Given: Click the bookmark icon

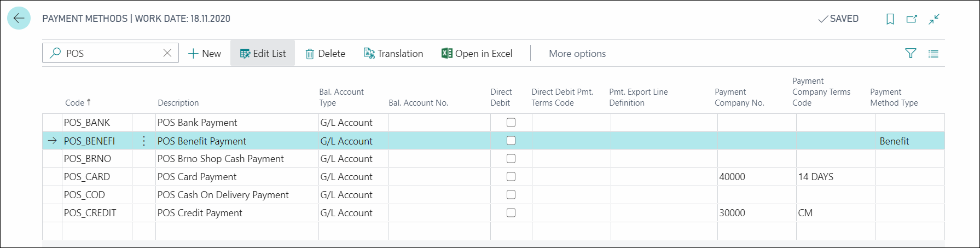Looking at the screenshot, I should click(890, 19).
